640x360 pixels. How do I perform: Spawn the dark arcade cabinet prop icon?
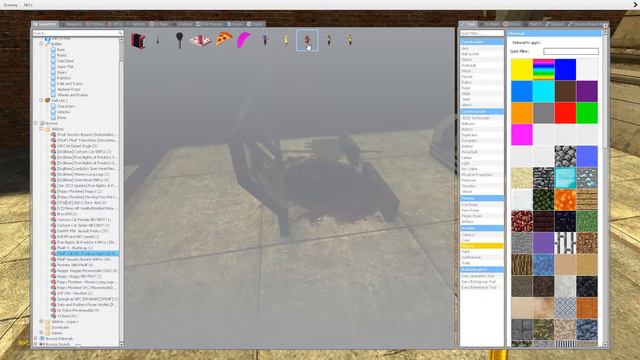click(x=138, y=40)
